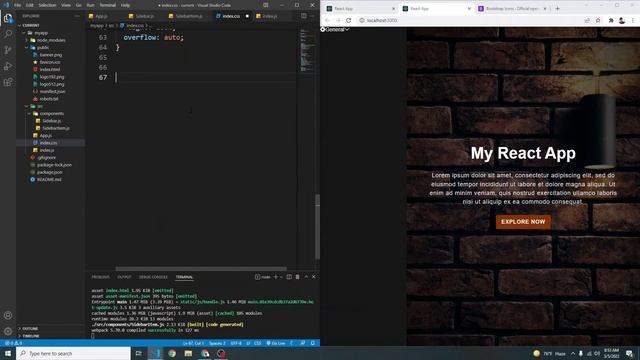Kill the terminal with the trash icon
Viewport: 640px width, 360px height.
click(298, 277)
